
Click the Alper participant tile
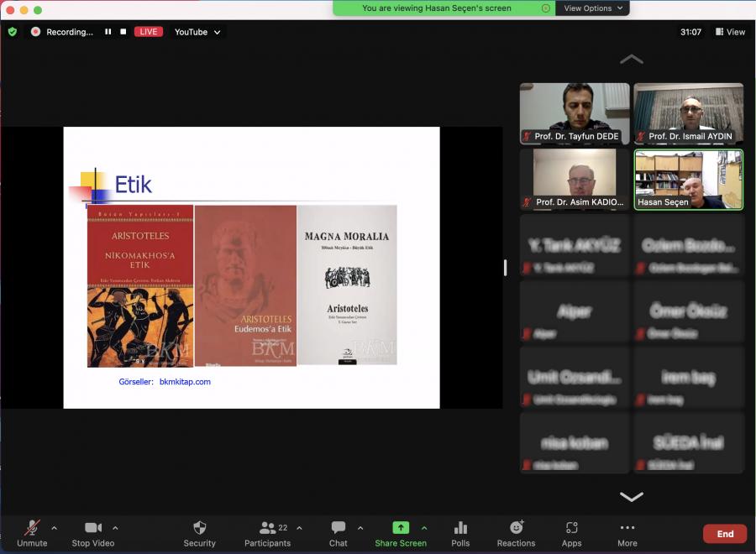coord(575,311)
